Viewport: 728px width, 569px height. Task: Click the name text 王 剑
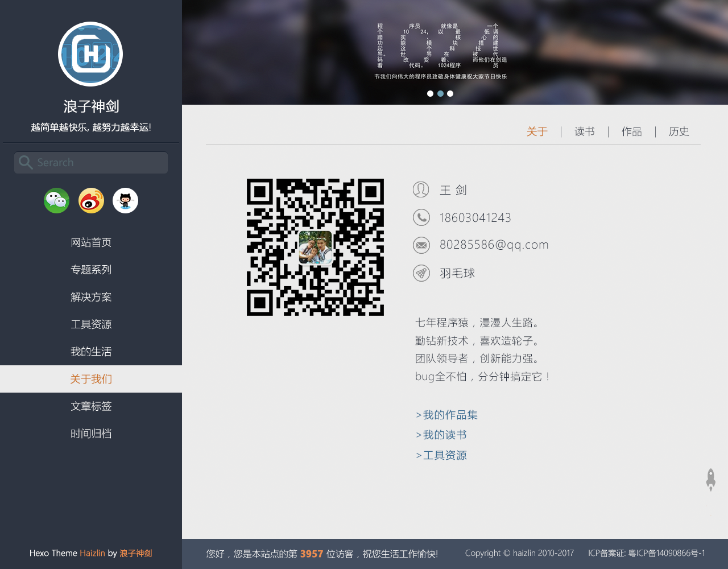[453, 191]
